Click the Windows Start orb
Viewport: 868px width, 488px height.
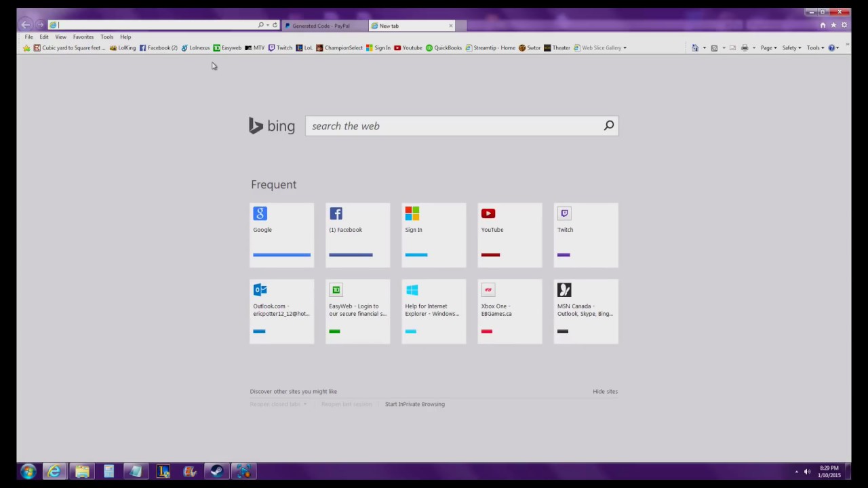(28, 472)
